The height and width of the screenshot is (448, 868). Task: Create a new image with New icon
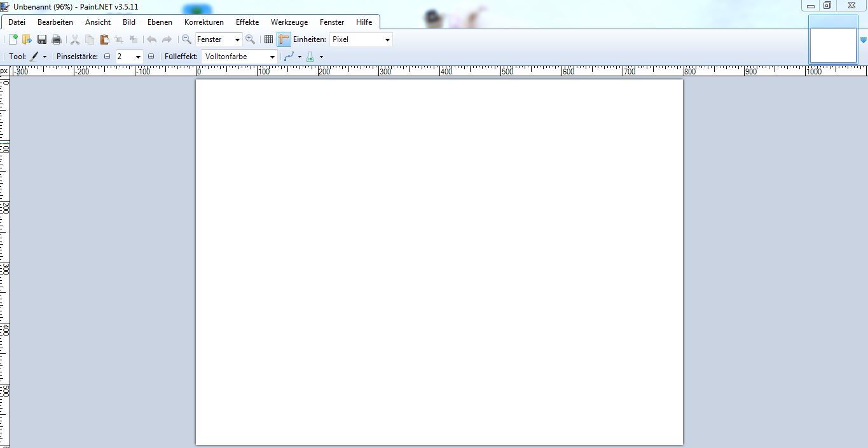13,39
